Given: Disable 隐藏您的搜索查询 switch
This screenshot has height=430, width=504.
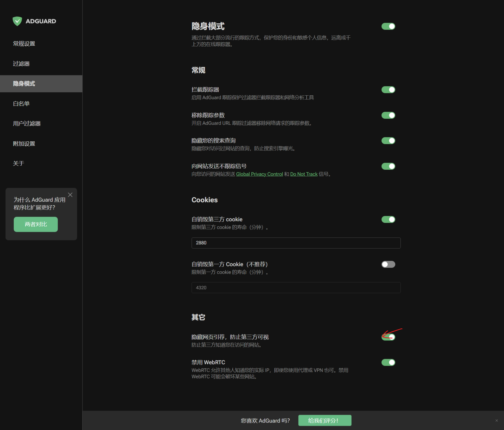Looking at the screenshot, I should click(x=388, y=140).
